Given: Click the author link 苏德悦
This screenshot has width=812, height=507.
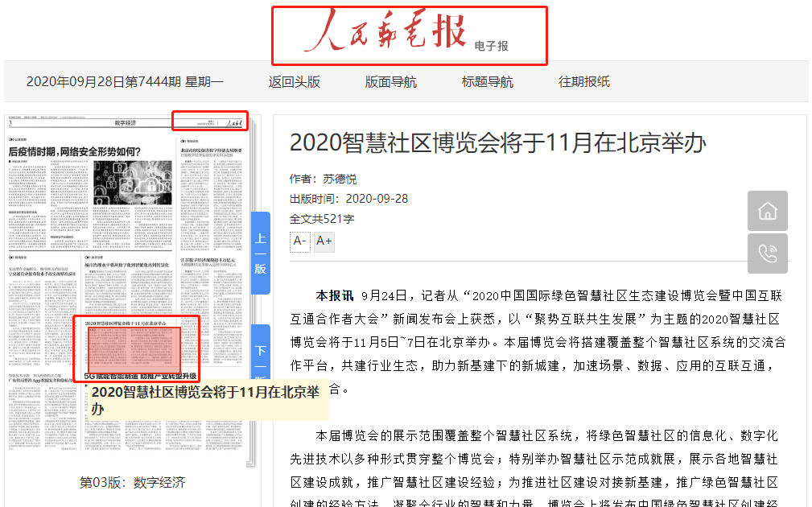Looking at the screenshot, I should tap(339, 179).
